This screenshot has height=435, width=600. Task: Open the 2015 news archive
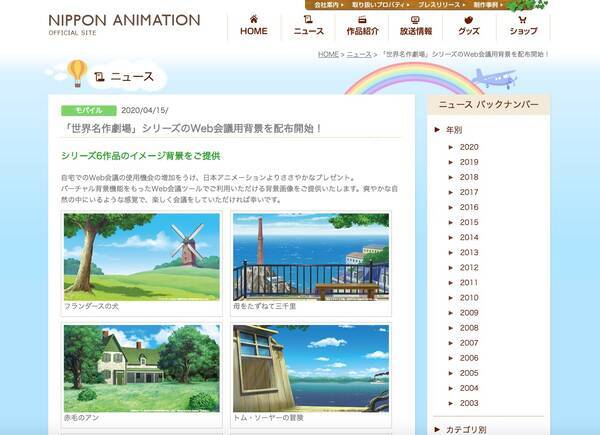click(x=468, y=222)
